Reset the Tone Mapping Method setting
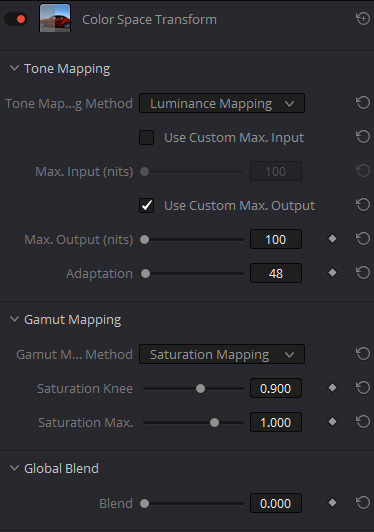Screen dimensions: 374x532 click(363, 103)
